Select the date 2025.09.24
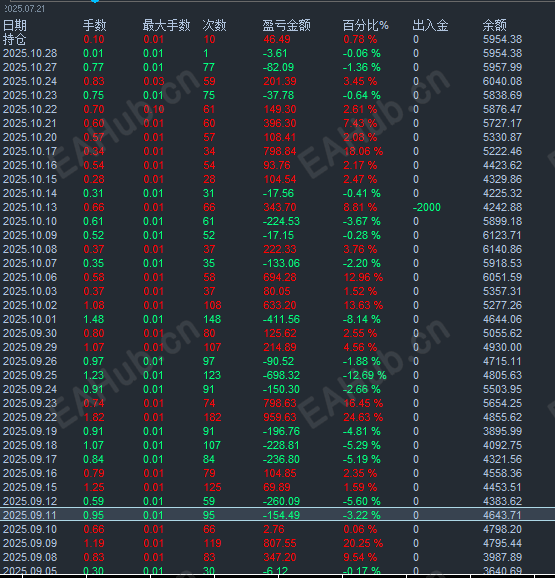The width and height of the screenshot is (555, 578). (x=30, y=390)
